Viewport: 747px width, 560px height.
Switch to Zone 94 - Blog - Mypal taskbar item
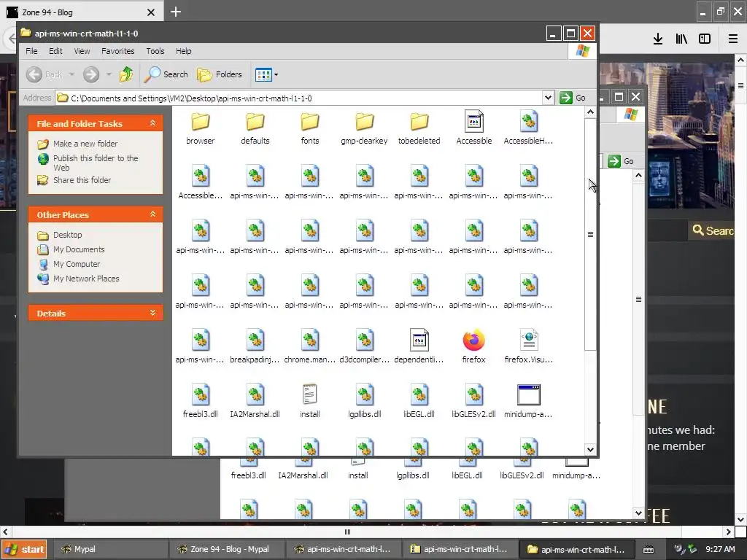pyautogui.click(x=227, y=549)
